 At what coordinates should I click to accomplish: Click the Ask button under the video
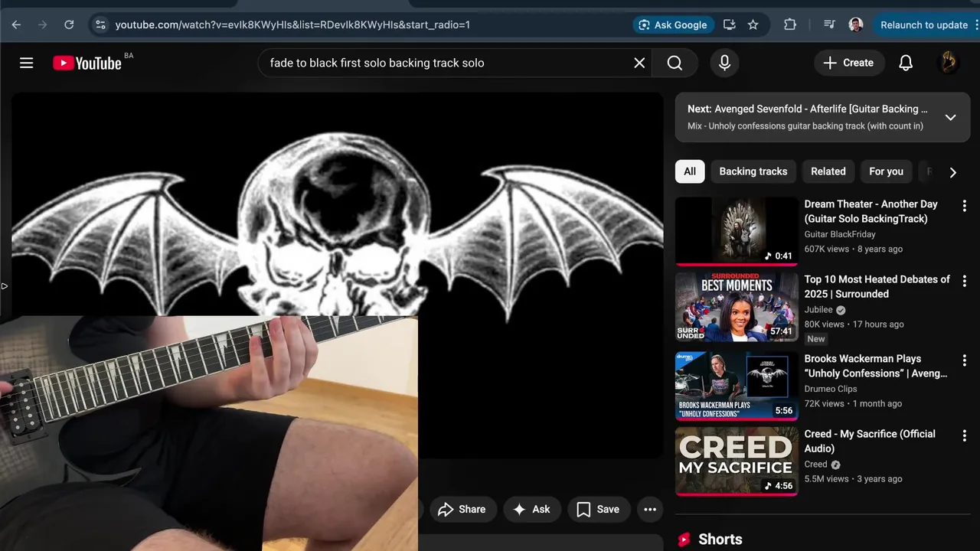[532, 509]
